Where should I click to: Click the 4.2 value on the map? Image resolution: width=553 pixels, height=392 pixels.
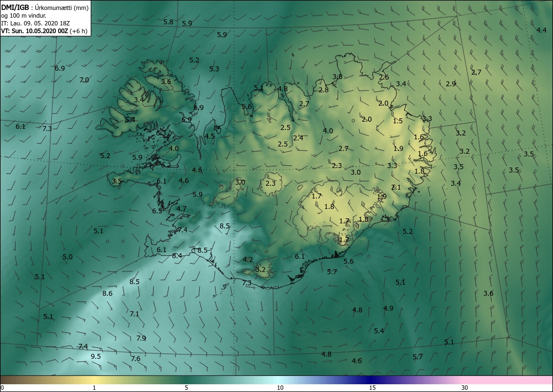point(248,260)
